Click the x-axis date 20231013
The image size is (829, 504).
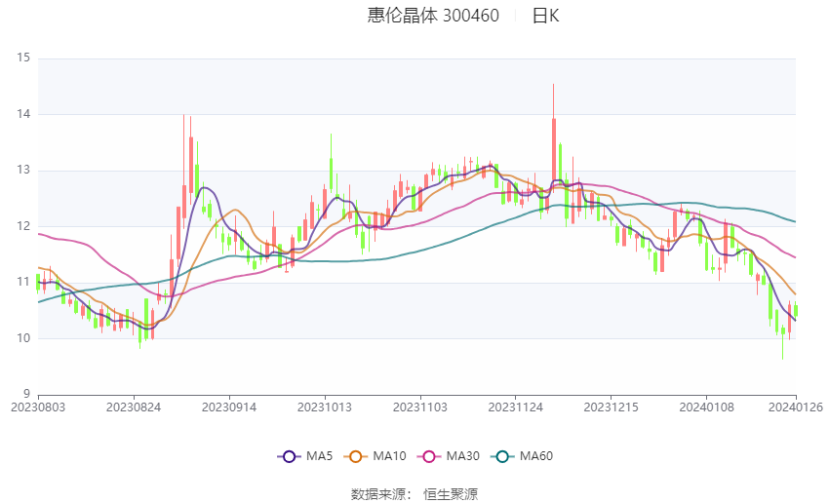pyautogui.click(x=325, y=407)
